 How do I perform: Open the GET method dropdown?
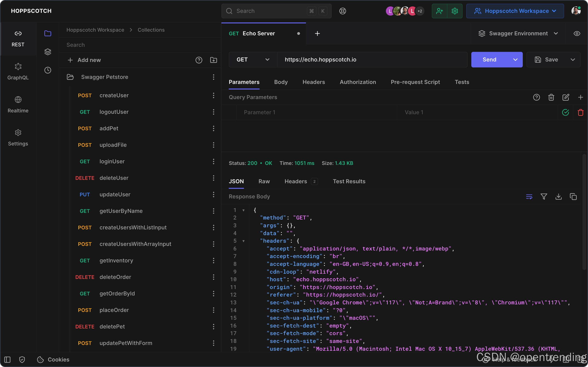[x=253, y=60]
